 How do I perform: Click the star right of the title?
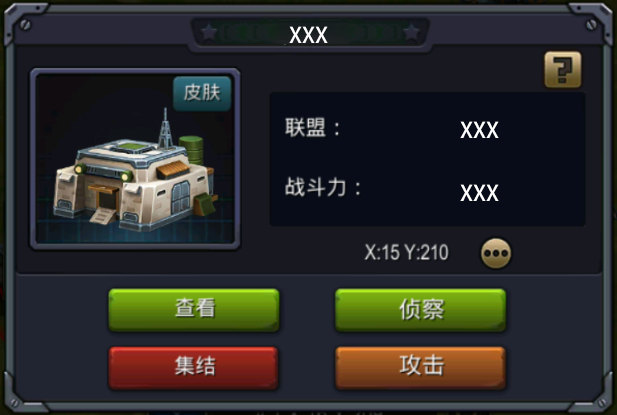tap(412, 33)
